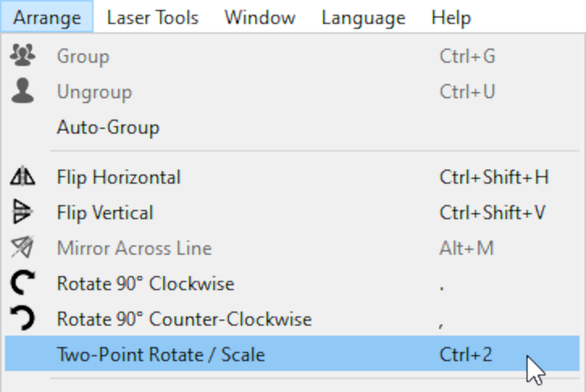Close the open Arrange menu header
This screenshot has height=392, width=586.
click(x=47, y=17)
